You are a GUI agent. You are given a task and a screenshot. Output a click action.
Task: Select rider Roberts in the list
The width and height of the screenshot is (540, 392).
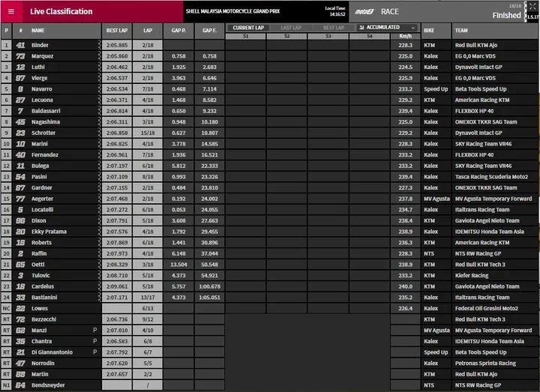click(x=41, y=243)
